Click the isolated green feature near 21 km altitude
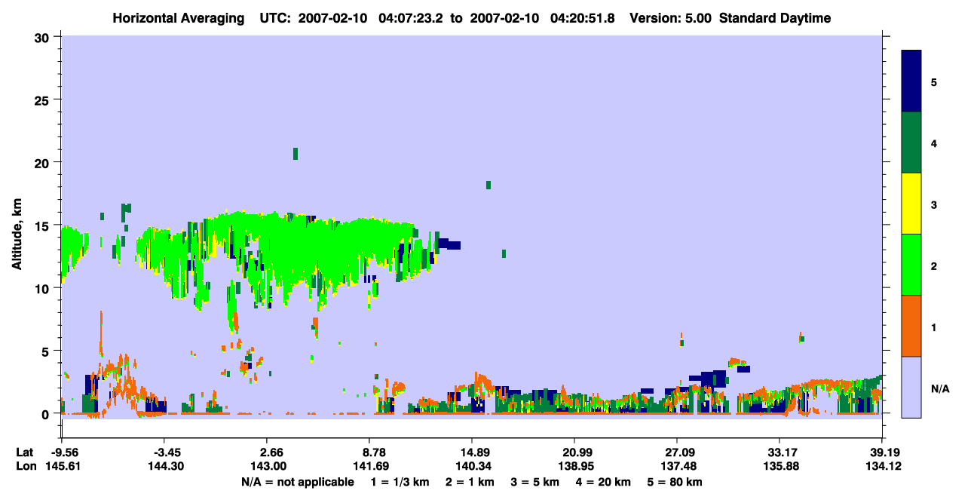Viewport: 980px width, 503px height. [x=296, y=154]
